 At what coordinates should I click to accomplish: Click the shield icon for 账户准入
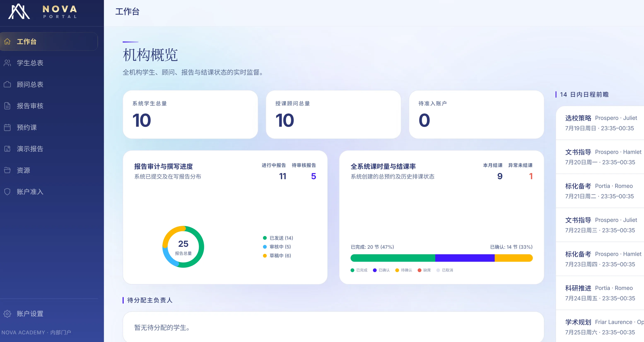pyautogui.click(x=7, y=192)
